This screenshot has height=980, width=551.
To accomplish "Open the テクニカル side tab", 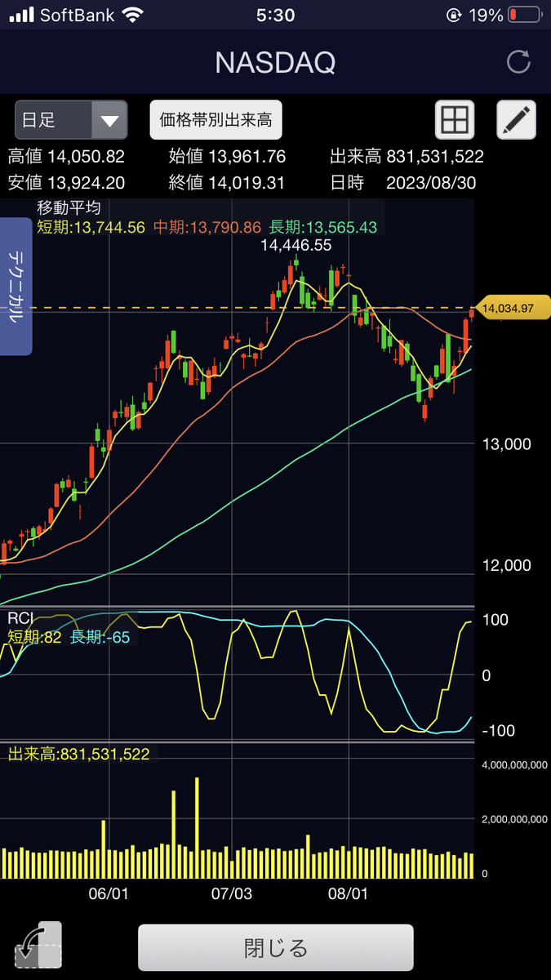I will coord(16,287).
